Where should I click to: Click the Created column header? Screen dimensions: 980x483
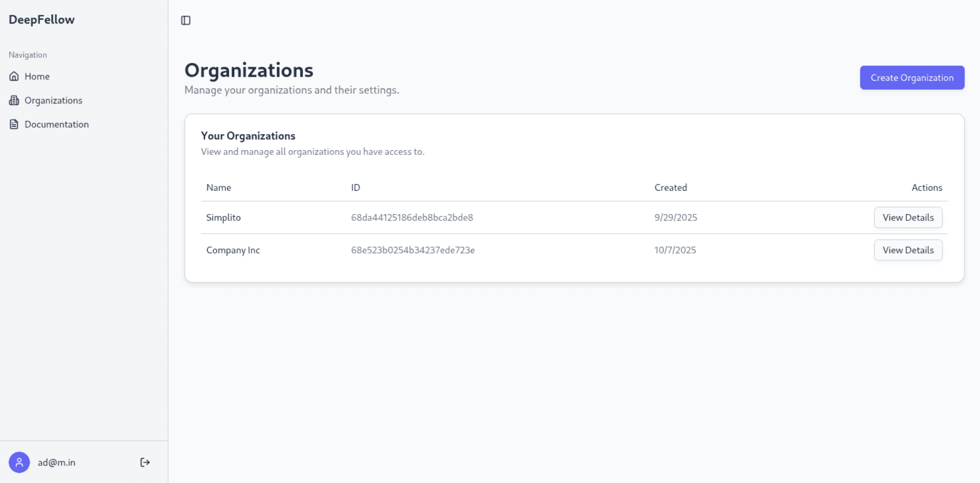[671, 187]
